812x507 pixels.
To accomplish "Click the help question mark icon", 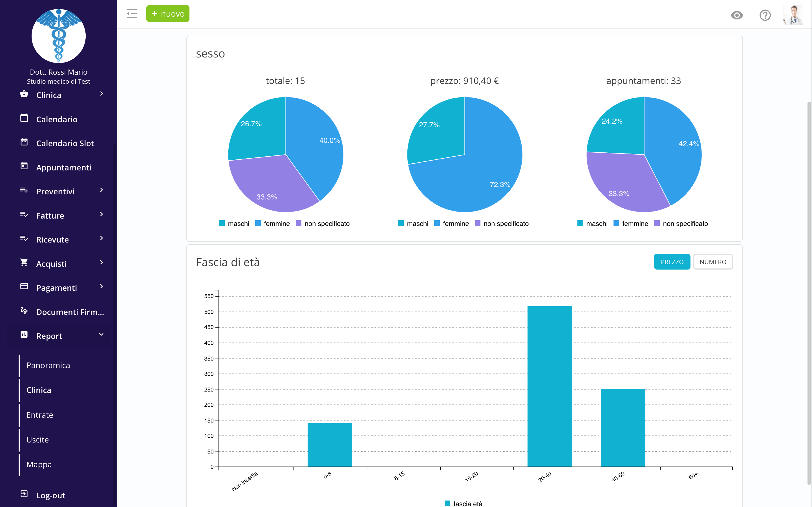I will (765, 15).
